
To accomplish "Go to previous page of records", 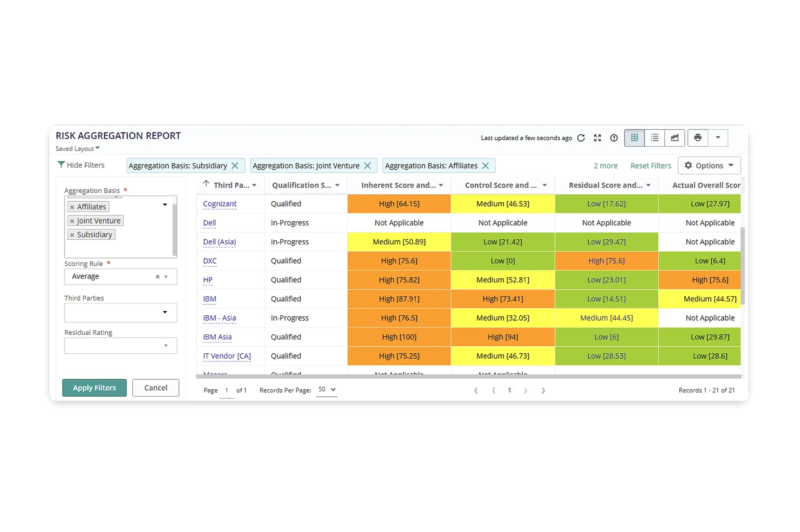I will [x=493, y=391].
